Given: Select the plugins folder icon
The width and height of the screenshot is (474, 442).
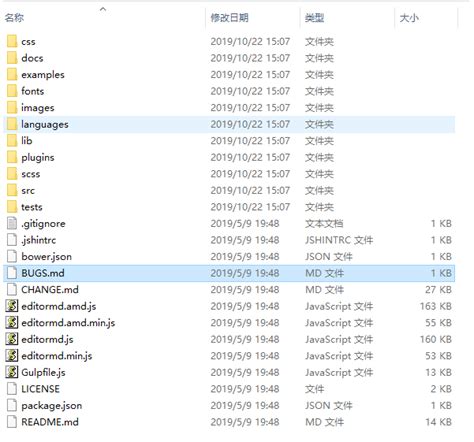Looking at the screenshot, I should (12, 157).
